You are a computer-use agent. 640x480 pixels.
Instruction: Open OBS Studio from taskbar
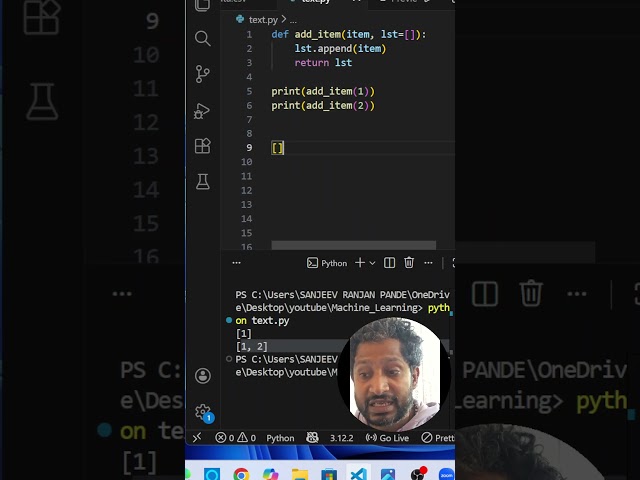418,473
